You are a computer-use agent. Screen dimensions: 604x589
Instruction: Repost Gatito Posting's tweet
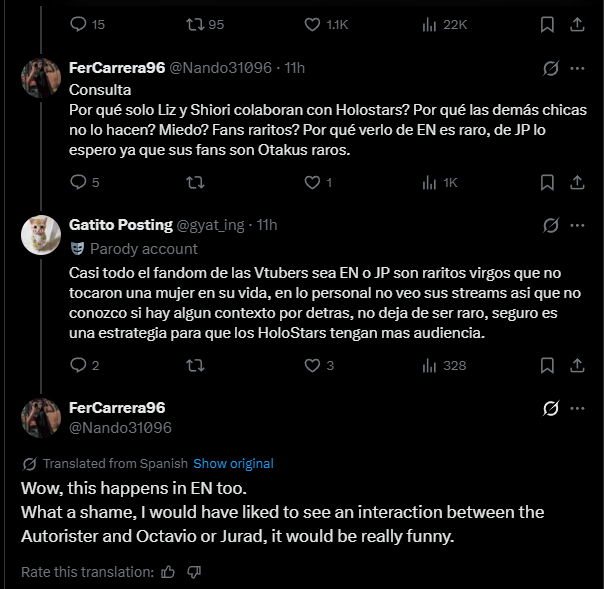196,365
